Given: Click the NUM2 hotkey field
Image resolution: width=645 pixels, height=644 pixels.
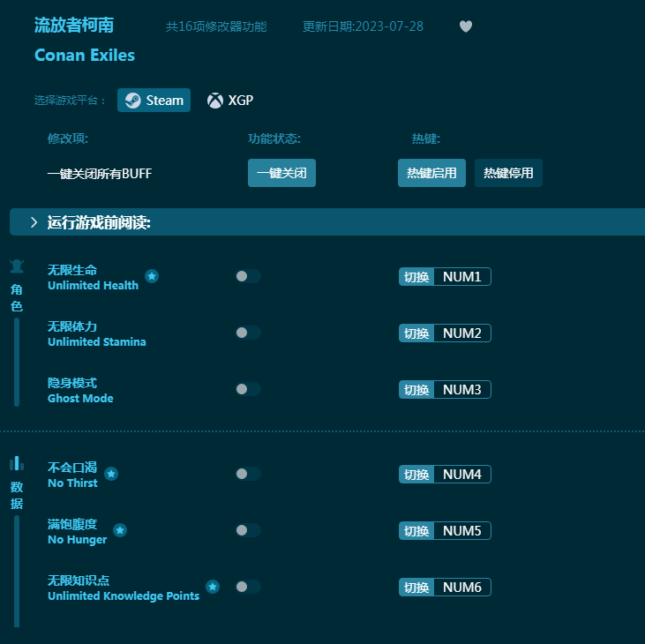Looking at the screenshot, I should coord(462,333).
